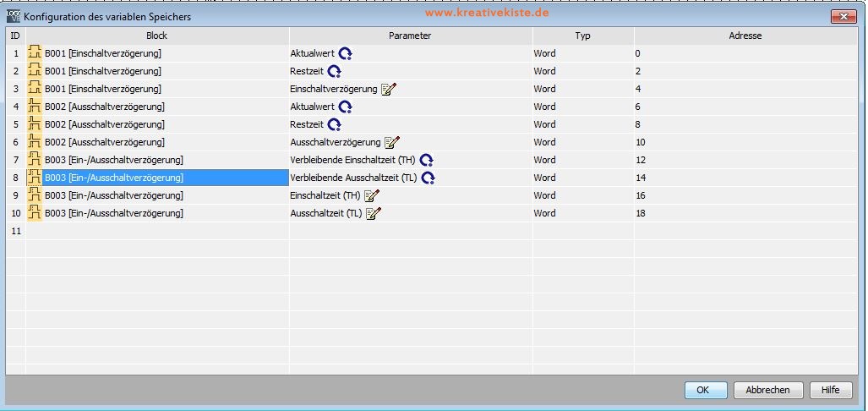Close the Konfiguration des variablen Speichers dialog
The image size is (868, 411).
pyautogui.click(x=842, y=16)
